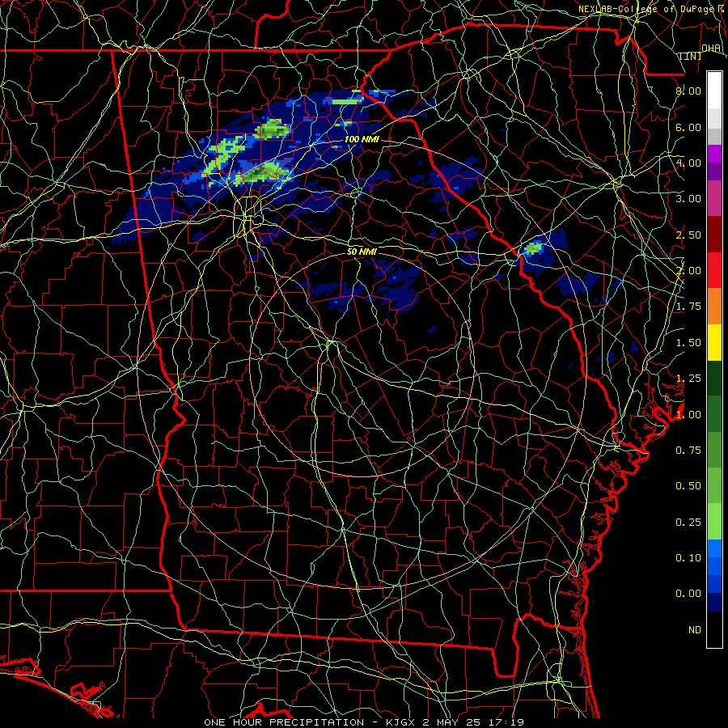728x728 pixels.
Task: Select the light blue swatch beside 0.10
Action: point(714,548)
